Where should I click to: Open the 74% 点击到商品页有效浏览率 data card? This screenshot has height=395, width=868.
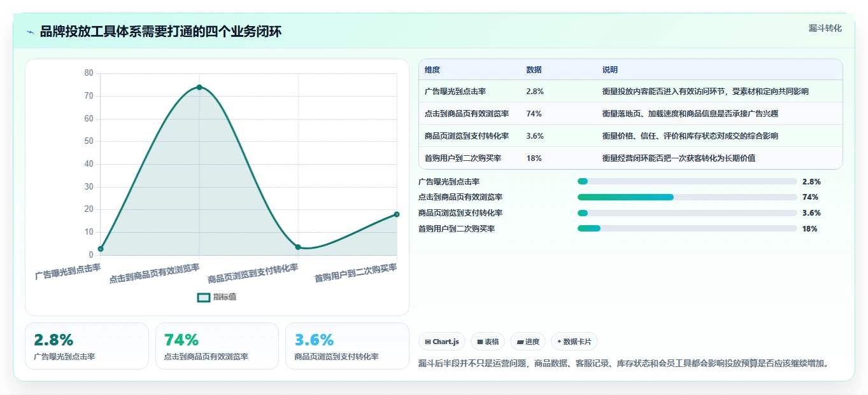tap(217, 346)
